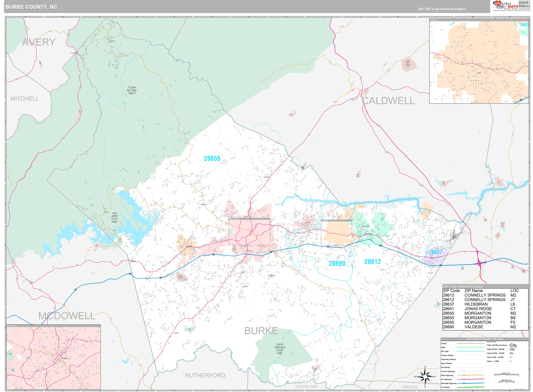The height and width of the screenshot is (392, 533).
Task: Select the MCDOWELL county label
Action: point(67,316)
